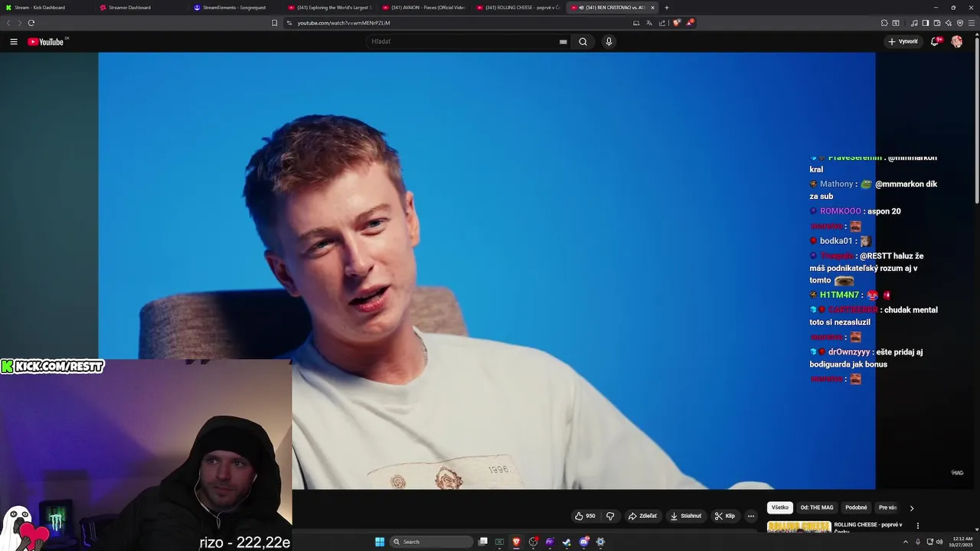Click the Windows taskbar Search box

click(431, 542)
